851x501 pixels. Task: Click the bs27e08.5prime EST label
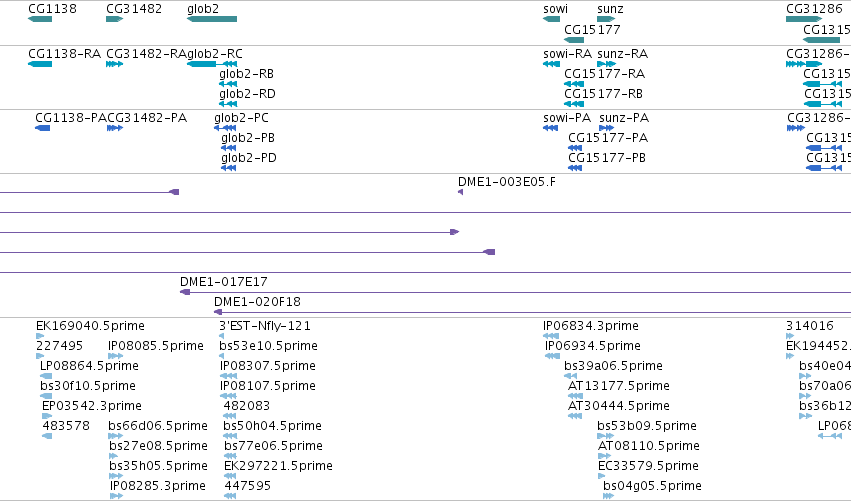tap(158, 446)
